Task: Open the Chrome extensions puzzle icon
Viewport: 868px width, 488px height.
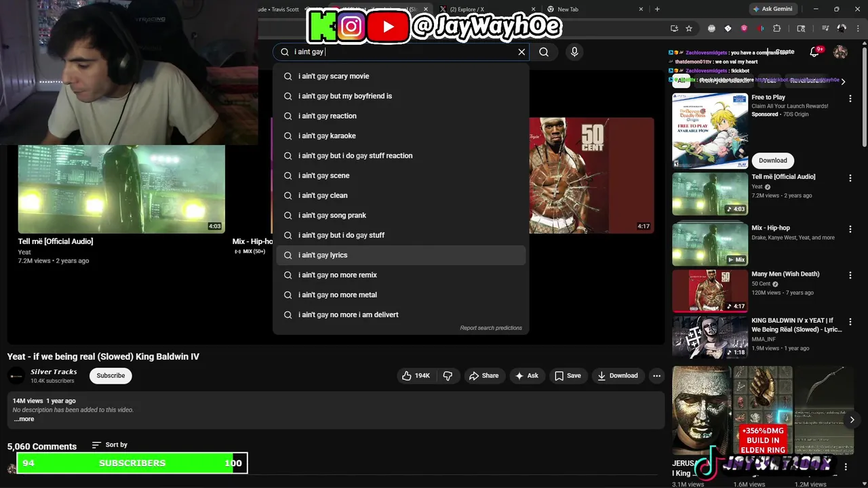Action: coord(777,28)
